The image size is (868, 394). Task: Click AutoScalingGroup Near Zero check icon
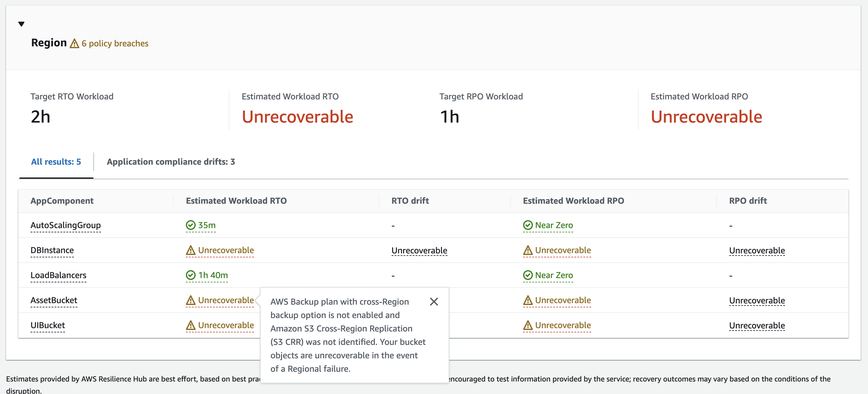[527, 225]
